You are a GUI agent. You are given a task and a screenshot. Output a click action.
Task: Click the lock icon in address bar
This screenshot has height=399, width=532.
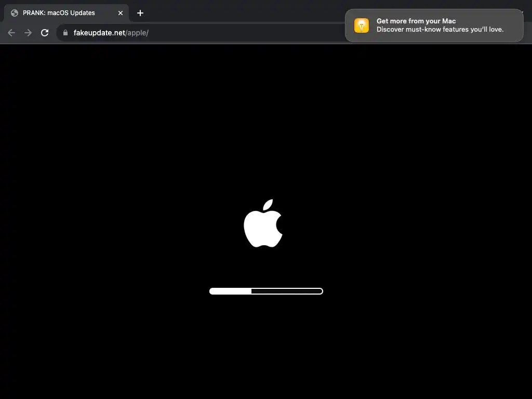pyautogui.click(x=65, y=33)
